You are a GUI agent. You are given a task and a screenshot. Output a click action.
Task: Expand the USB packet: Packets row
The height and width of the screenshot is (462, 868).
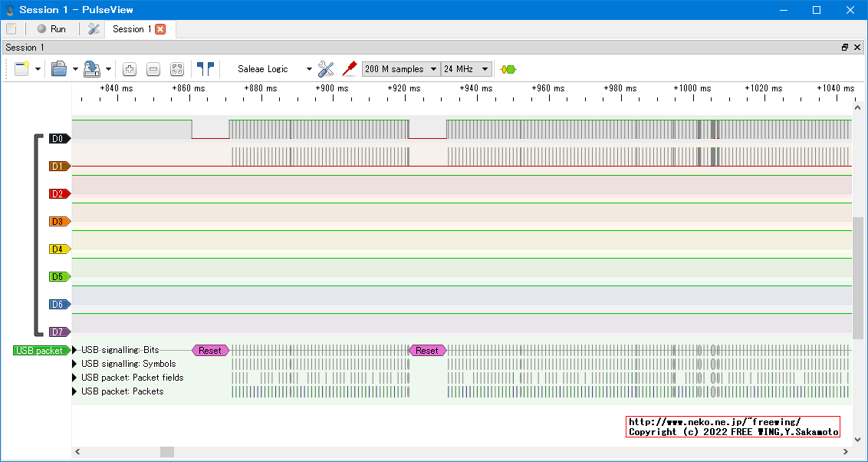75,391
